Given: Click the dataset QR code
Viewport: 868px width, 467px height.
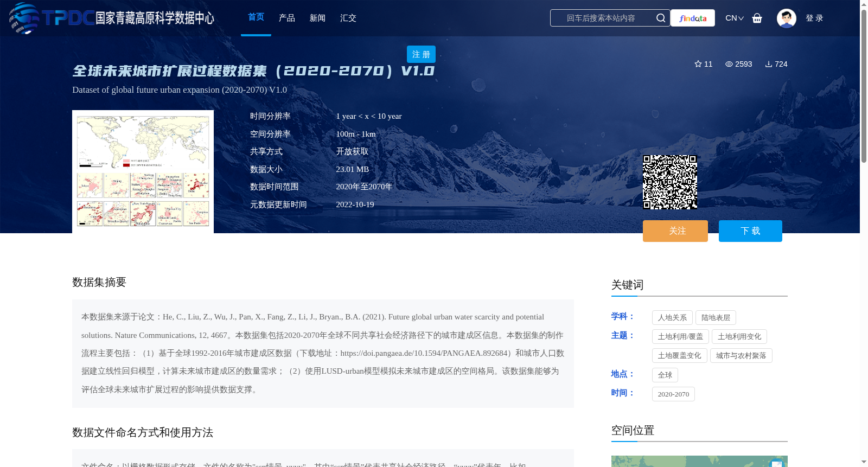Looking at the screenshot, I should [x=670, y=182].
